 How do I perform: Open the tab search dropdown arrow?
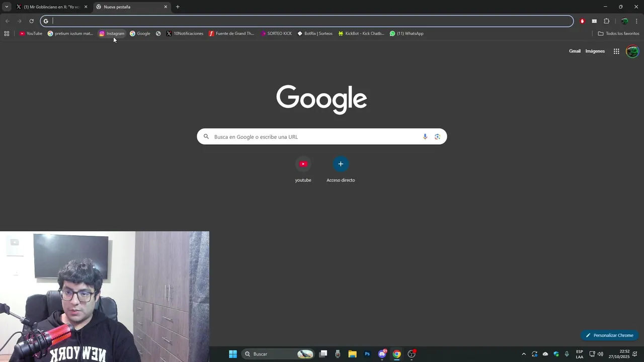pos(7,7)
